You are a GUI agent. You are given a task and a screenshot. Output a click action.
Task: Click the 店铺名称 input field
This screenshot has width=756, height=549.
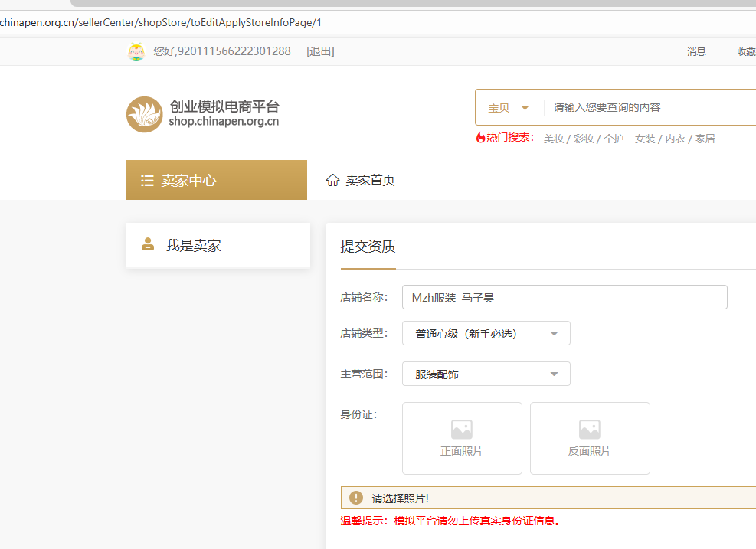click(565, 297)
